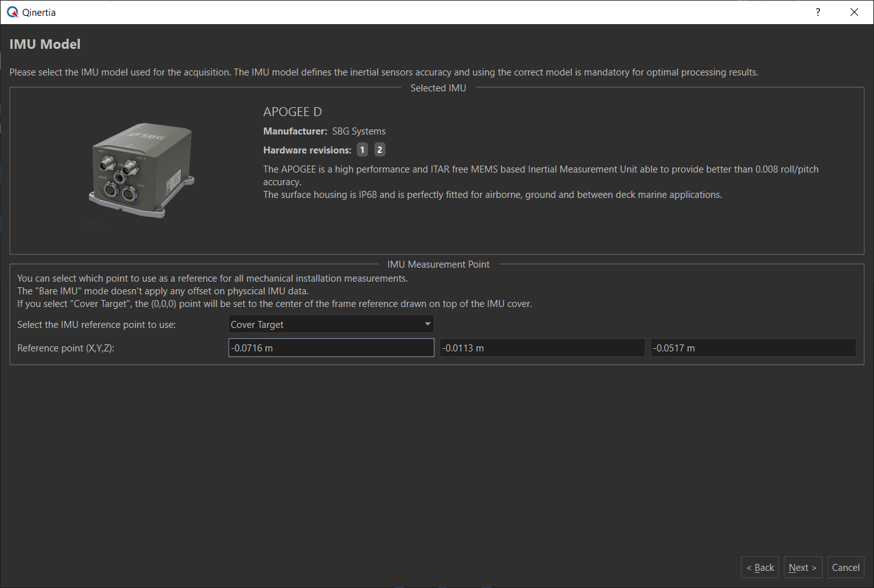Open the IMU reference point dropdown
The image size is (874, 588).
(x=331, y=324)
